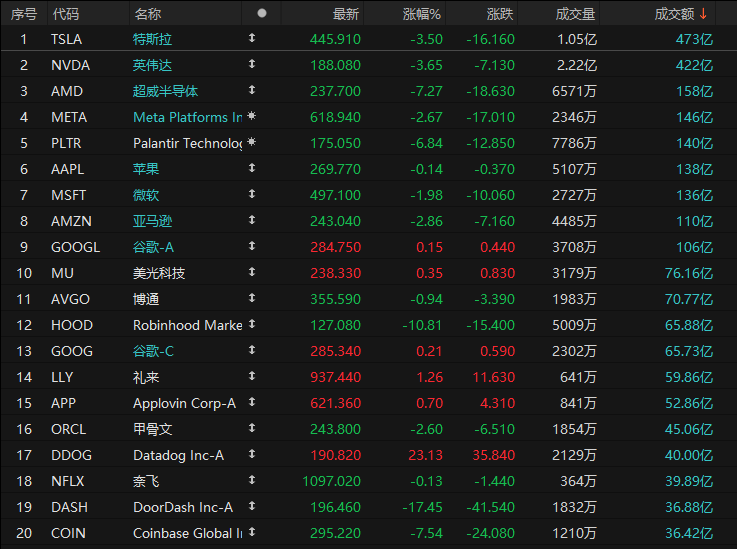Open the 超威半导体 stock link
This screenshot has height=549, width=737.
(165, 91)
